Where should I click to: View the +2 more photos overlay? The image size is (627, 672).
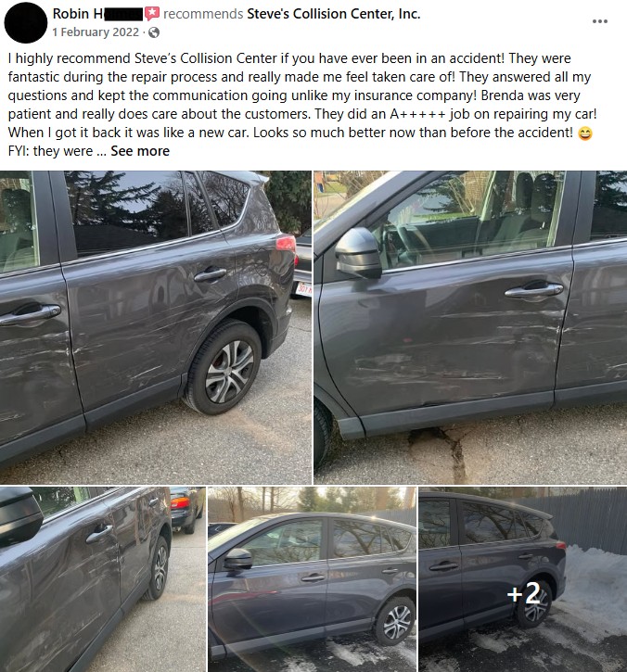(x=523, y=579)
